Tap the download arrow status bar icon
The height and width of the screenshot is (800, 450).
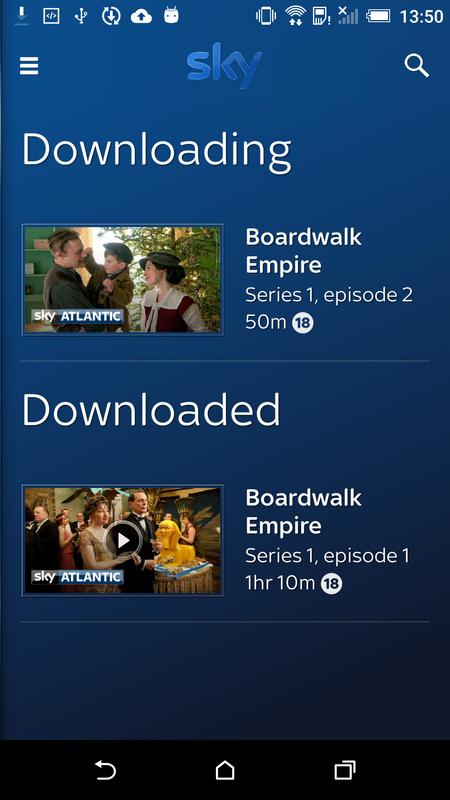tap(21, 16)
